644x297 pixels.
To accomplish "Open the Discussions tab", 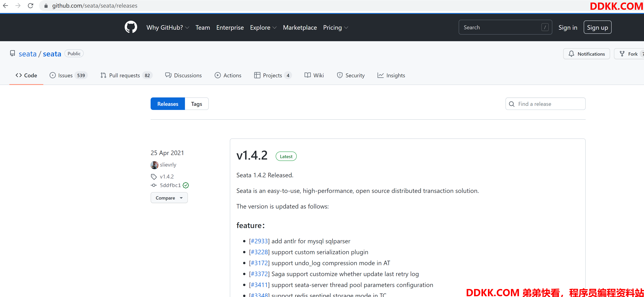I will pos(183,75).
